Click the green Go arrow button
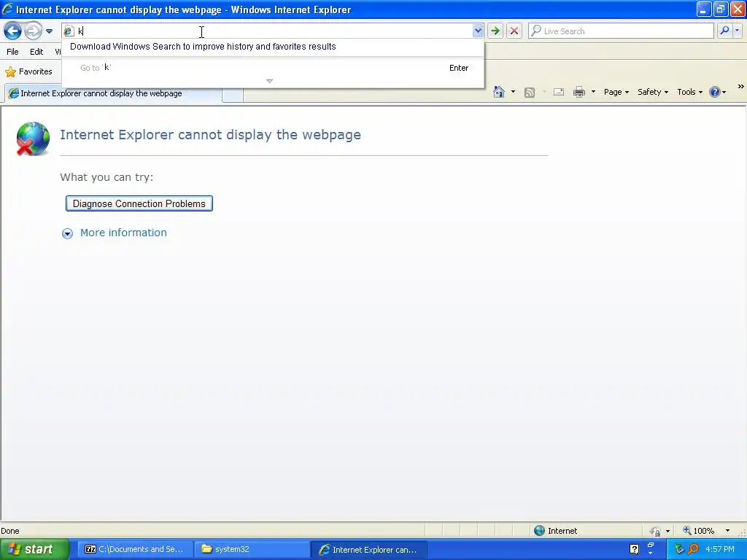 point(495,31)
